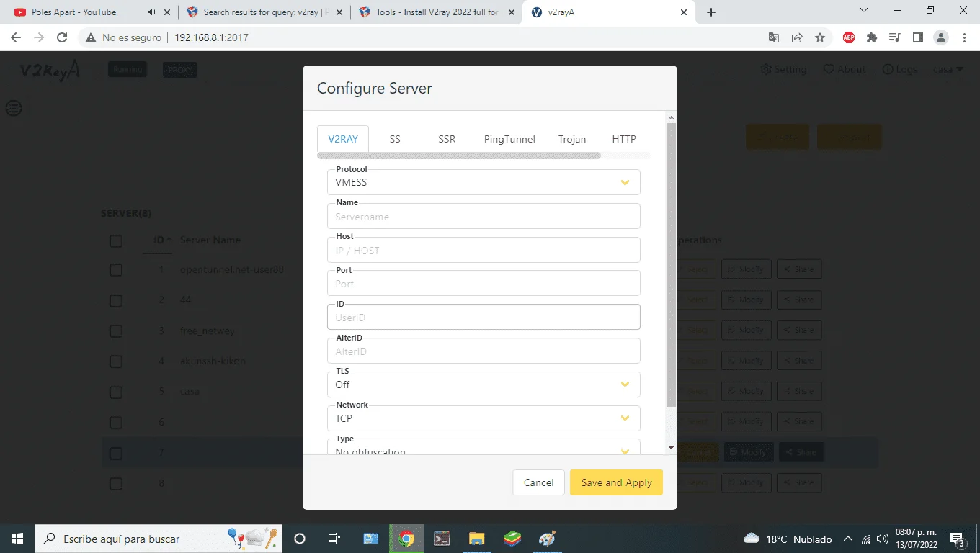980x553 pixels.
Task: Tick the casa server checkbox
Action: [x=116, y=392]
